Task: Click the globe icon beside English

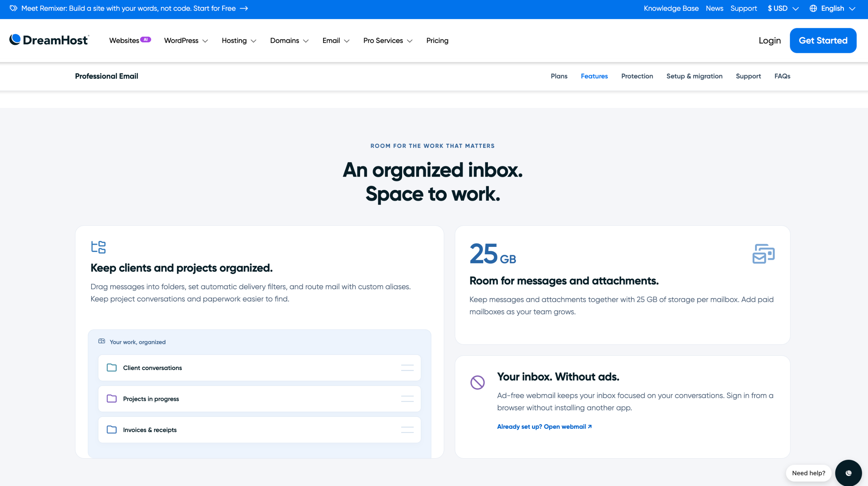Action: coord(813,8)
